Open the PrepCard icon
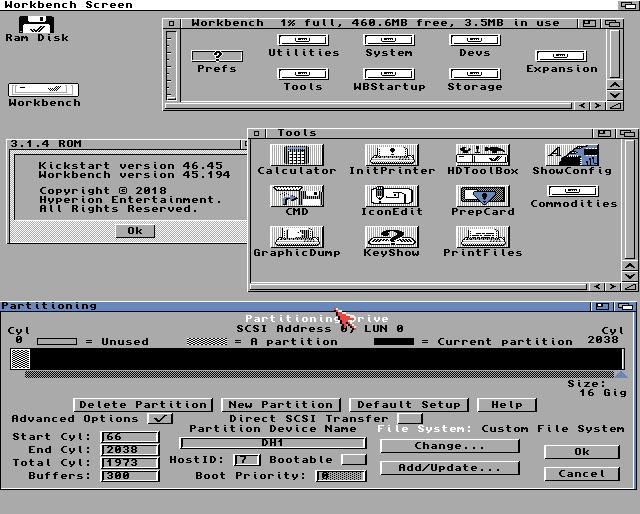The height and width of the screenshot is (514, 640). [x=482, y=196]
